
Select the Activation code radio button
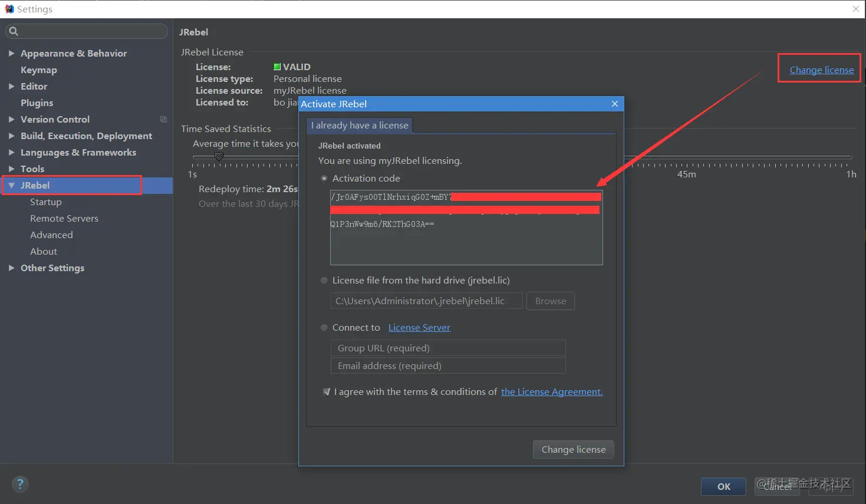(324, 179)
